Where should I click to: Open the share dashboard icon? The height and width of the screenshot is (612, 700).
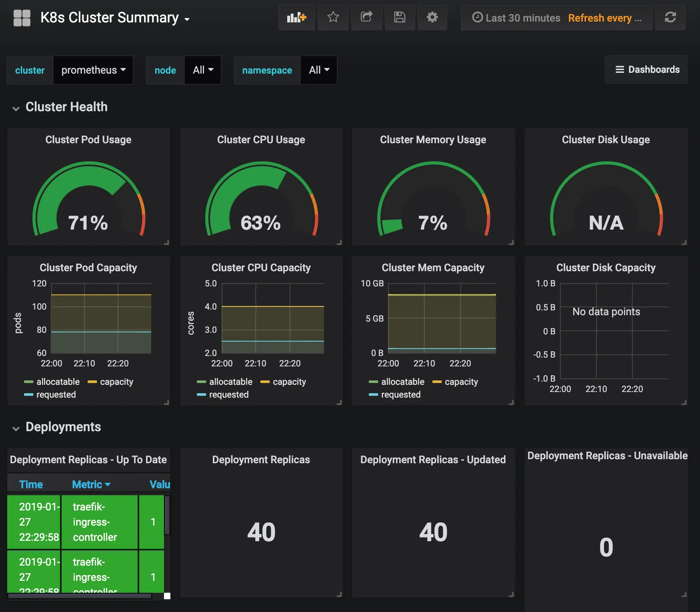(x=366, y=18)
